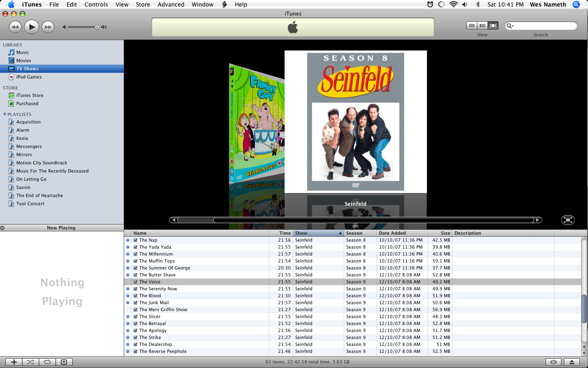This screenshot has height=368, width=588.
Task: Open the Window menu
Action: point(203,4)
